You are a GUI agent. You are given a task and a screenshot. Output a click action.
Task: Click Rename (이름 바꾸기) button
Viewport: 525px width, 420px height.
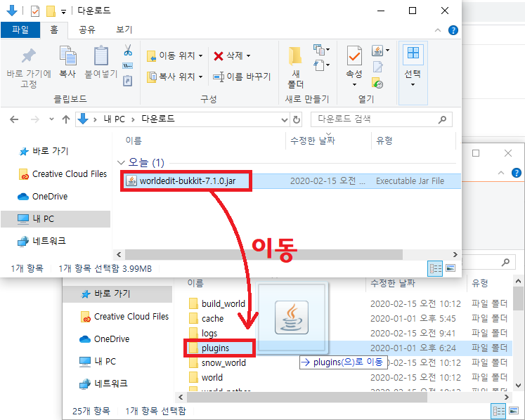[x=242, y=77]
